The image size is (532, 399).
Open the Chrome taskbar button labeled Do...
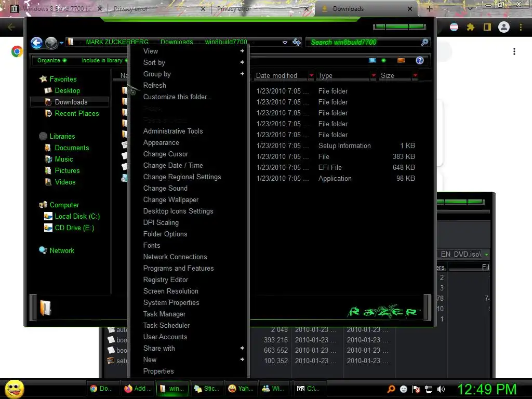[101, 389]
